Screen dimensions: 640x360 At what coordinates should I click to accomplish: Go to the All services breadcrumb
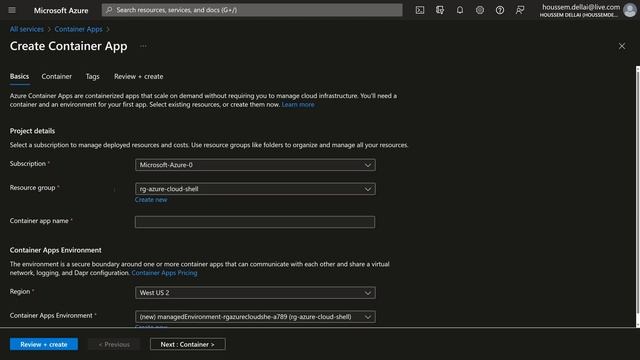pyautogui.click(x=27, y=29)
